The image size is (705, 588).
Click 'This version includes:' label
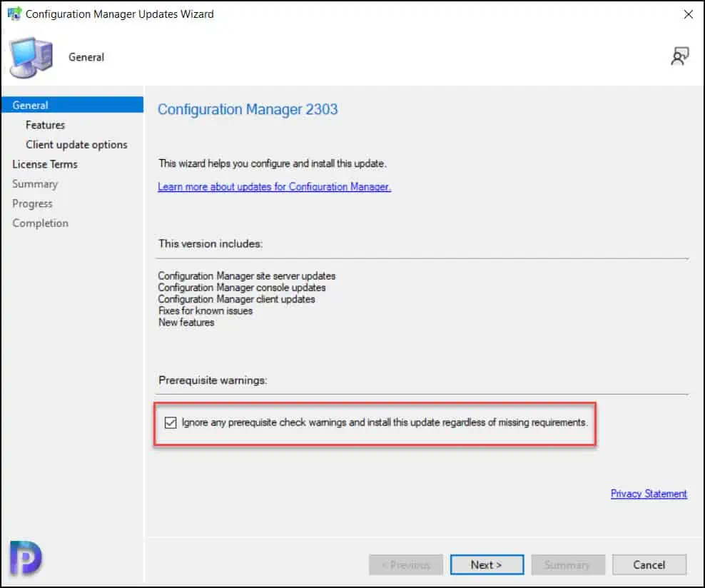click(x=211, y=243)
